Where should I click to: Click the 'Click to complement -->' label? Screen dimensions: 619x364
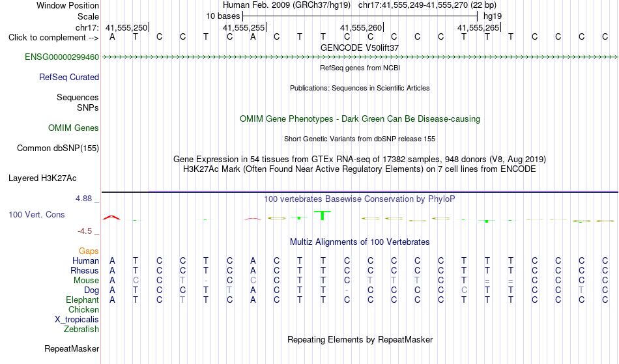click(53, 38)
